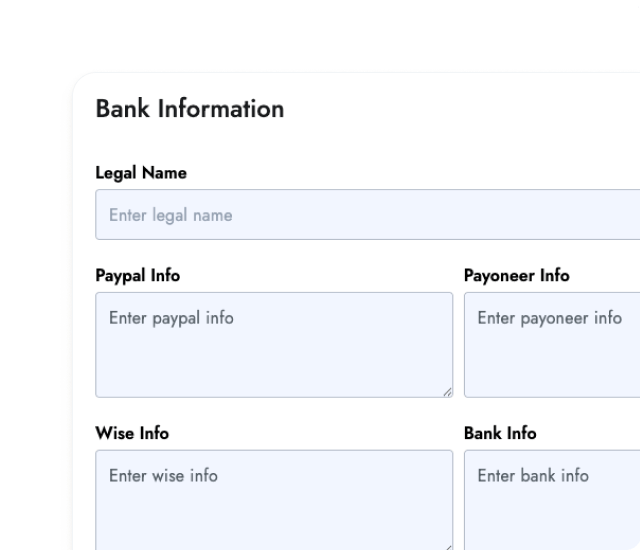
Task: Click the "Enter legal name" placeholder text
Action: click(170, 215)
